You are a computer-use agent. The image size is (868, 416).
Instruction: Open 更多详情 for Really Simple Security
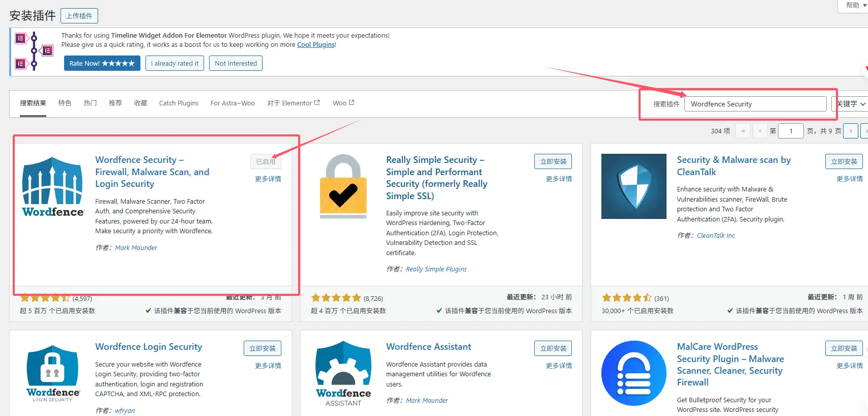tap(559, 179)
